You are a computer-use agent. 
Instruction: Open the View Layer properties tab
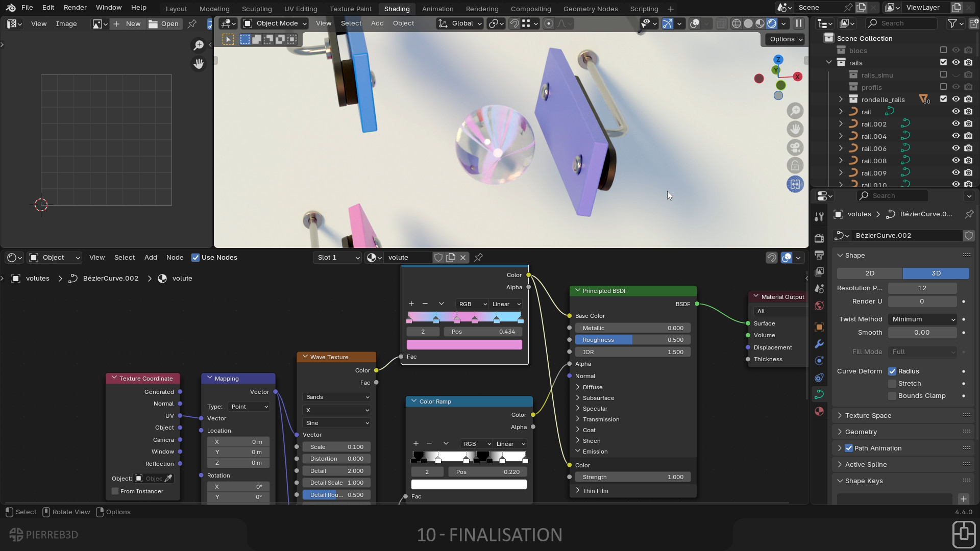[x=819, y=271]
